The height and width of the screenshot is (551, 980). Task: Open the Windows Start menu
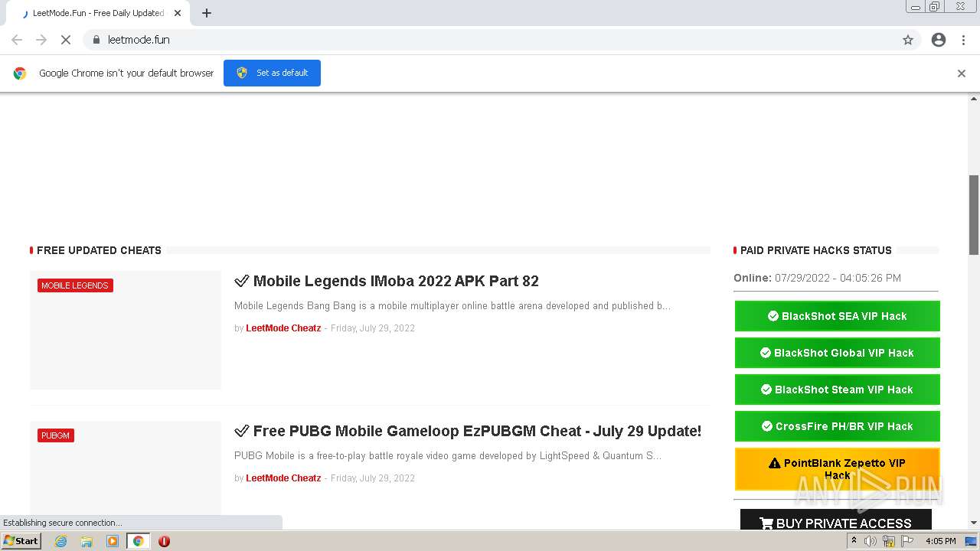[x=21, y=541]
